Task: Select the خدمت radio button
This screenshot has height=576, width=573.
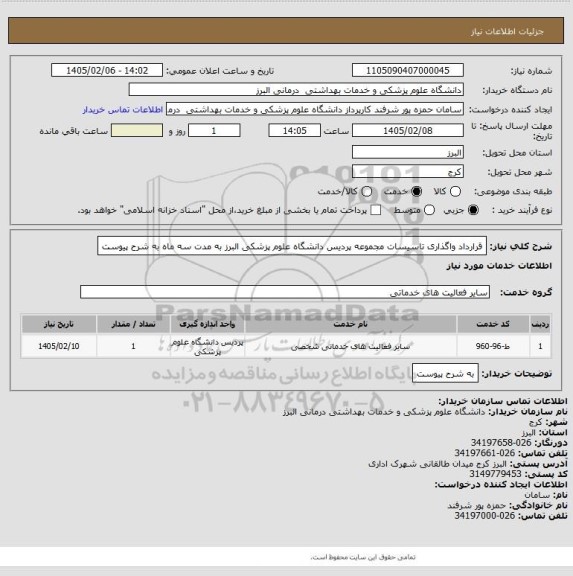Action: (x=417, y=191)
